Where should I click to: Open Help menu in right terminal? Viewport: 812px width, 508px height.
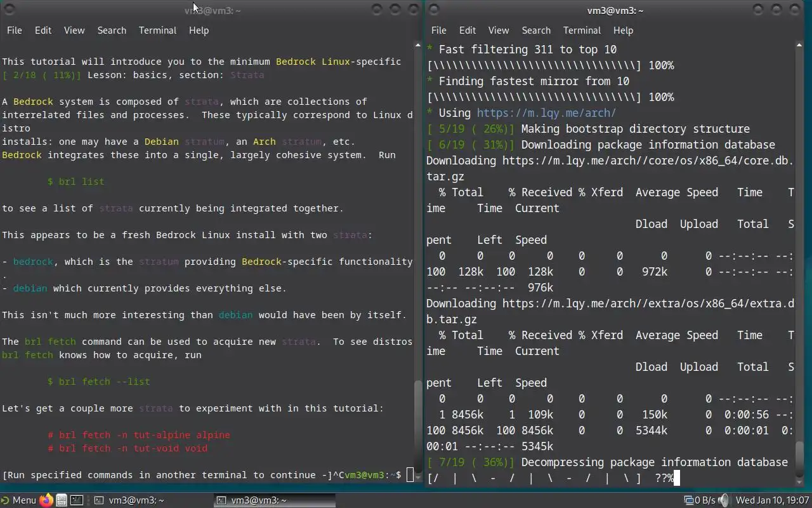(623, 30)
